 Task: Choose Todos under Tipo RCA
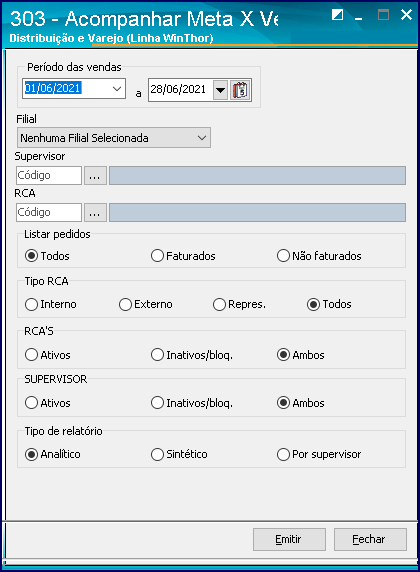coord(329,304)
